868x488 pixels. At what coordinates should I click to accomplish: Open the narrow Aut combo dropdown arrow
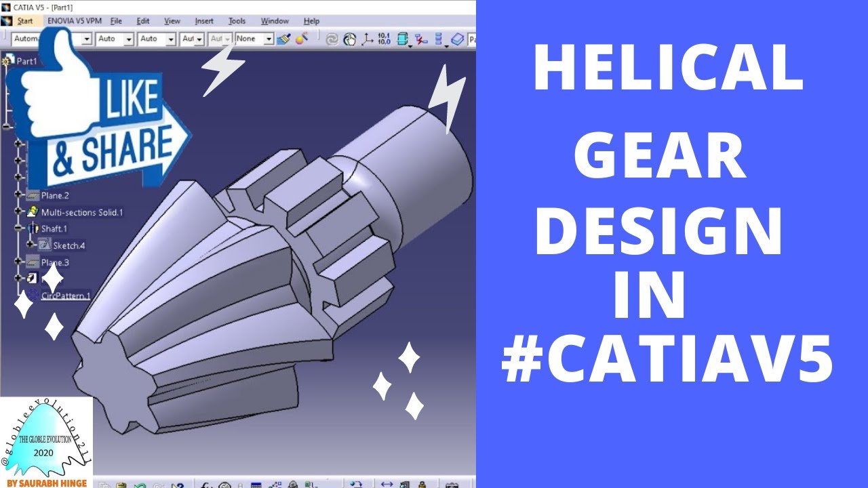(199, 39)
